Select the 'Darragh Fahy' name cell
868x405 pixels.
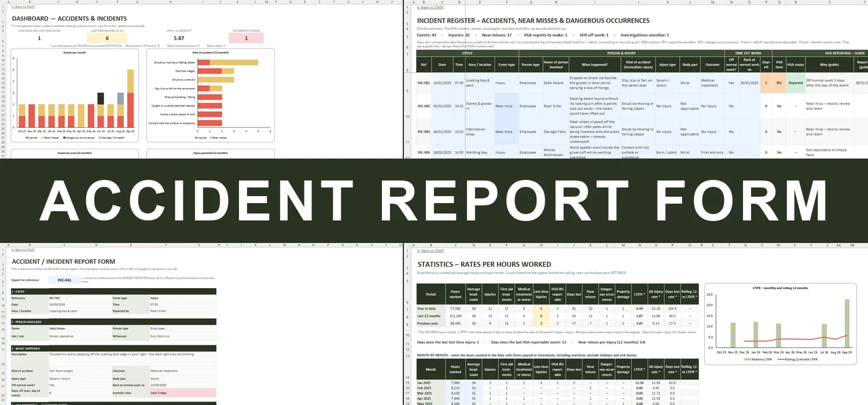(556, 132)
